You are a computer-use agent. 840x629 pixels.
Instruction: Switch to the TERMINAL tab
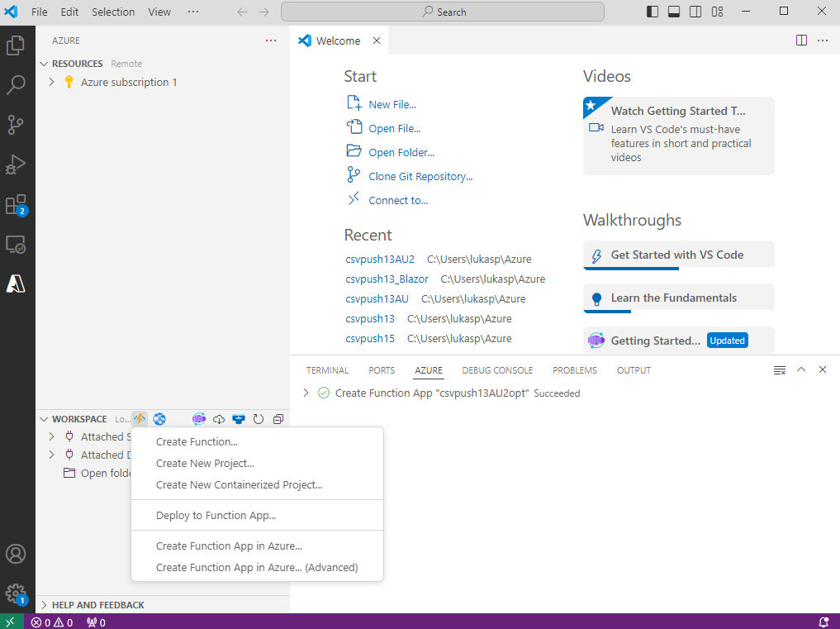click(x=327, y=370)
